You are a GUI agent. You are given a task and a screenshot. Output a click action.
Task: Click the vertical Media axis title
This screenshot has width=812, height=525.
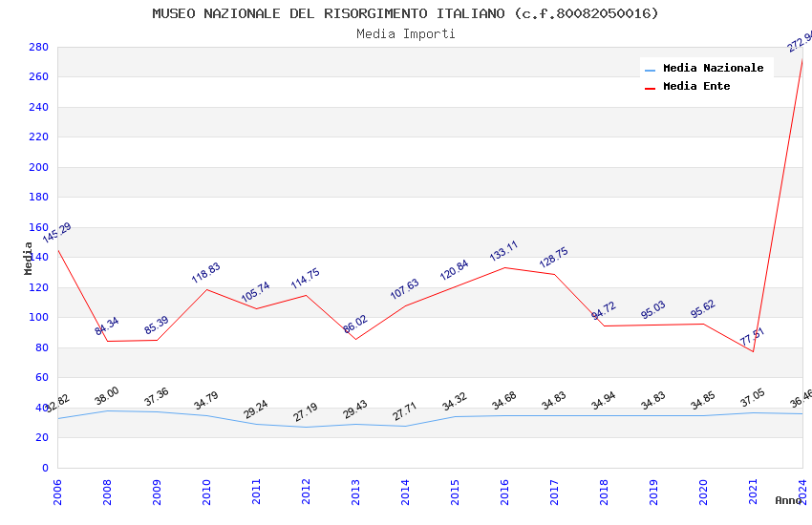28,258
